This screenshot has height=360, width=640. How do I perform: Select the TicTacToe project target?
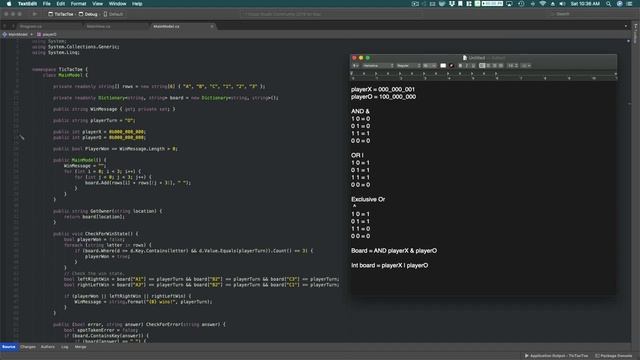pyautogui.click(x=61, y=14)
